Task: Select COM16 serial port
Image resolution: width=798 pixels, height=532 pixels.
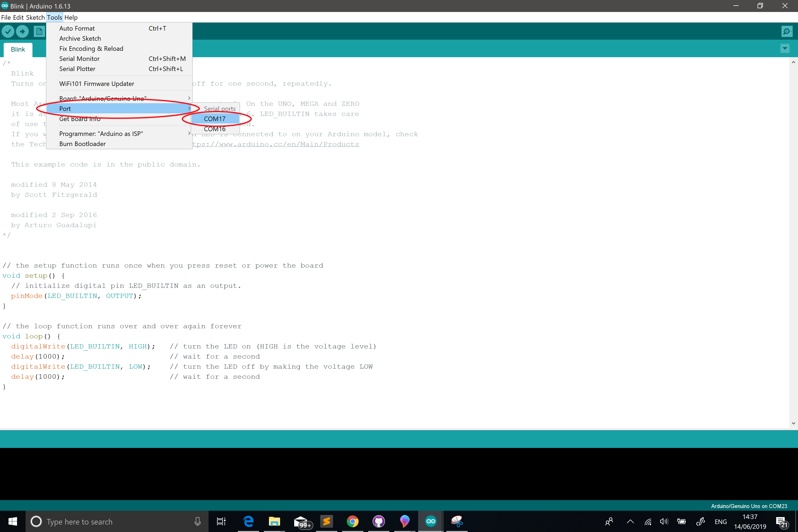Action: pyautogui.click(x=215, y=129)
